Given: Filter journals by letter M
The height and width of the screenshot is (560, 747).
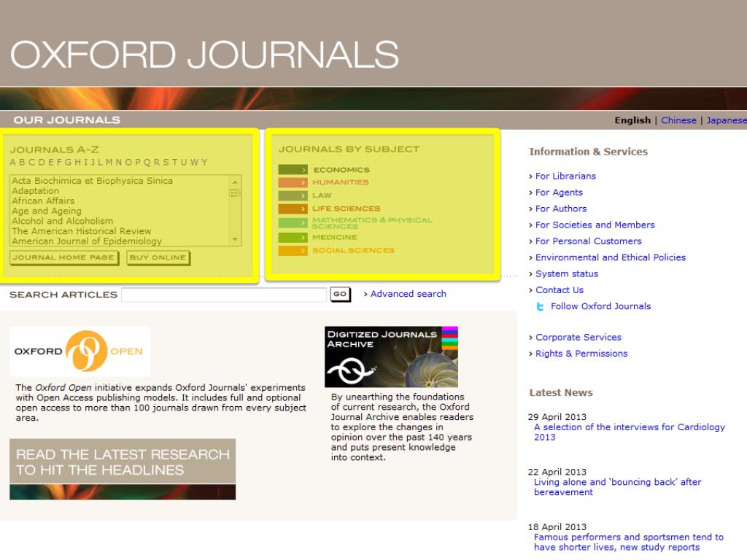Looking at the screenshot, I should 109,163.
